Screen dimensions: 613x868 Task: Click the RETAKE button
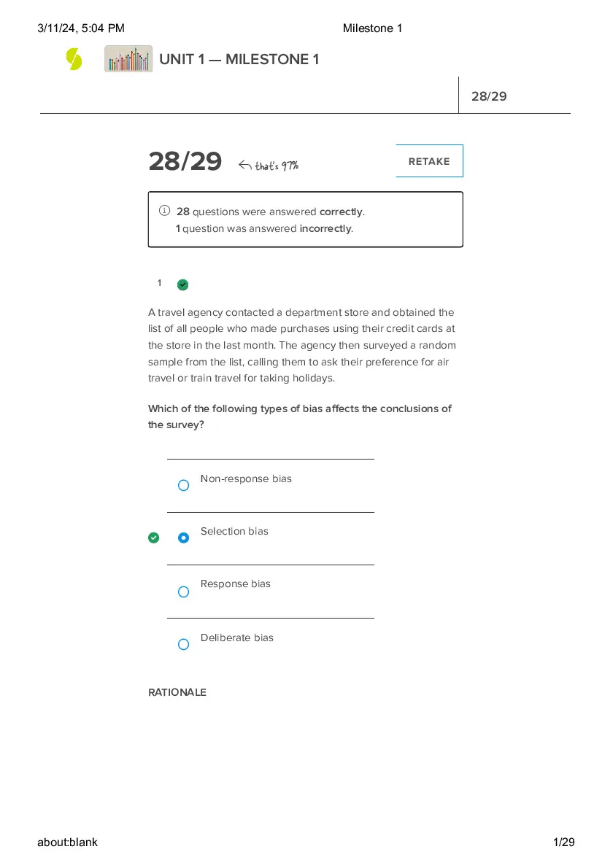(x=429, y=161)
